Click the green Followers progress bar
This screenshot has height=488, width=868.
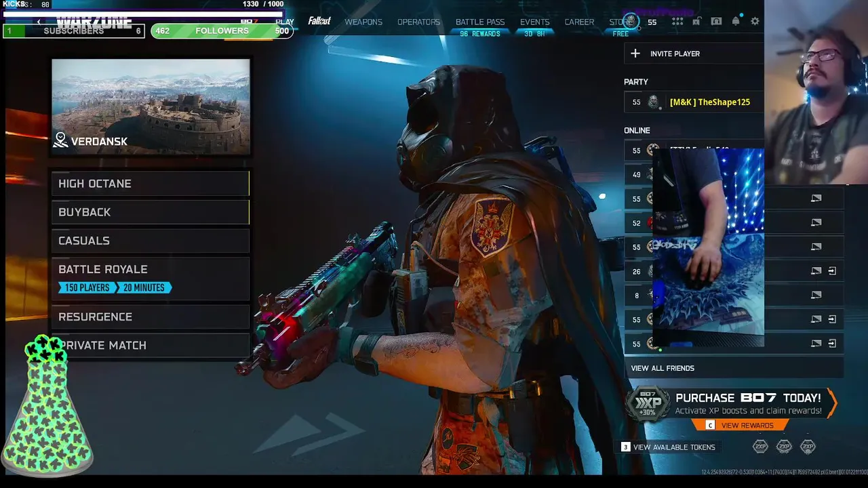coord(222,31)
